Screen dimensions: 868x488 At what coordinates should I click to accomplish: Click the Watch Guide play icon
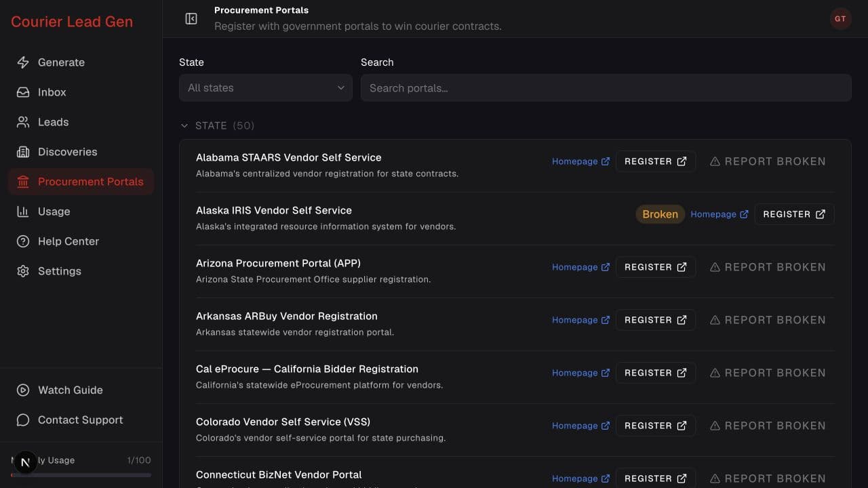(23, 390)
